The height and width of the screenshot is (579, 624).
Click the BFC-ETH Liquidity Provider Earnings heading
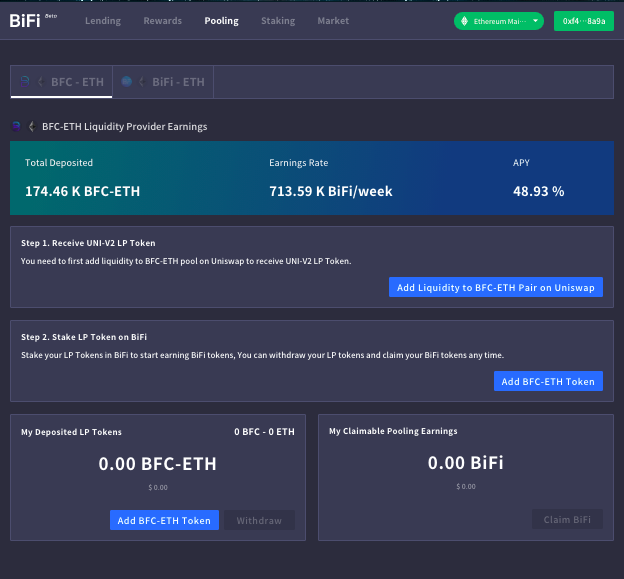tap(125, 127)
